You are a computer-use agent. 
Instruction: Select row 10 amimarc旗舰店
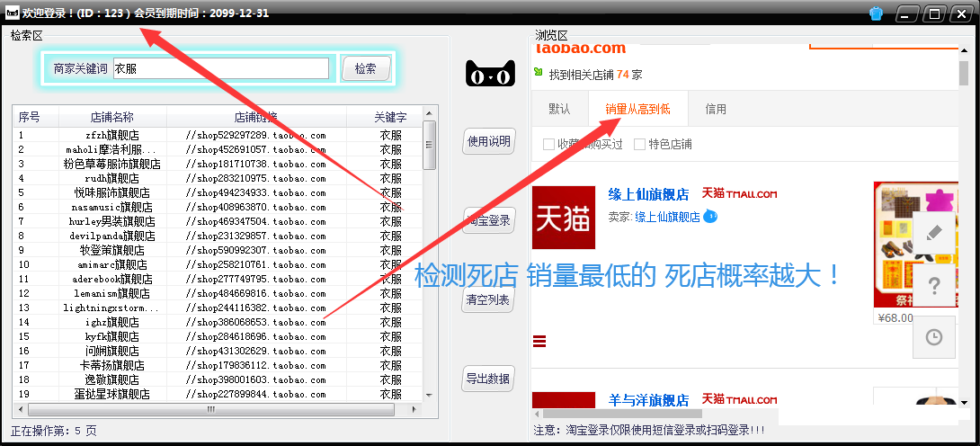[218, 264]
